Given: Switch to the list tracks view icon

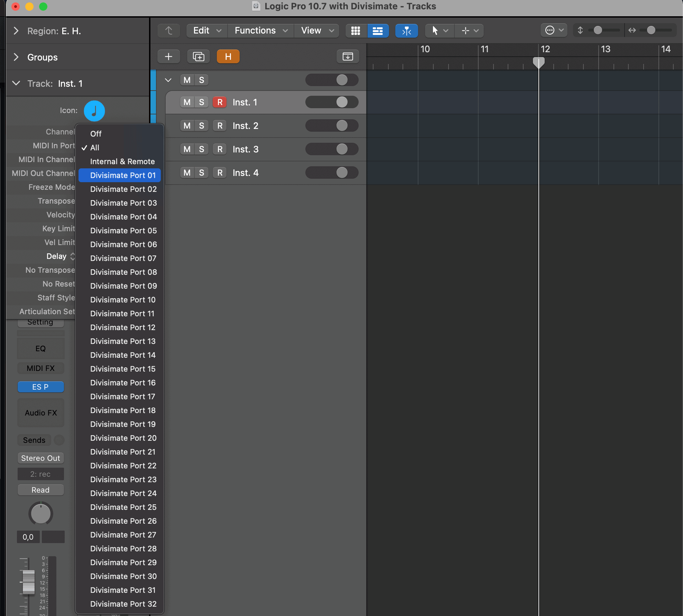Looking at the screenshot, I should point(378,30).
